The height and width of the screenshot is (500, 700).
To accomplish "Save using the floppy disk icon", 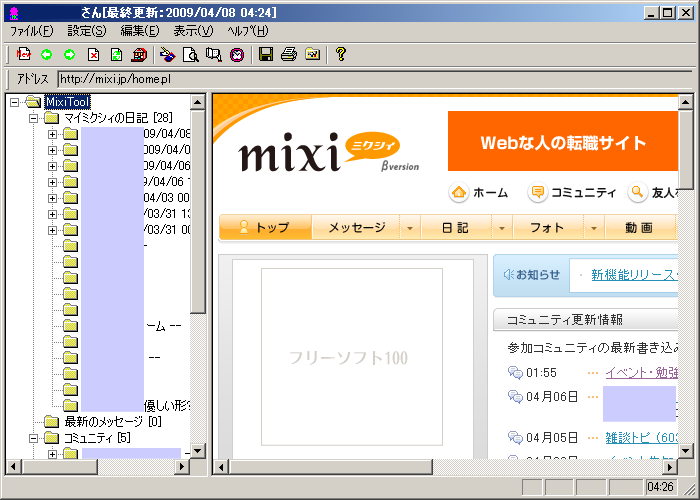I will coord(266,54).
